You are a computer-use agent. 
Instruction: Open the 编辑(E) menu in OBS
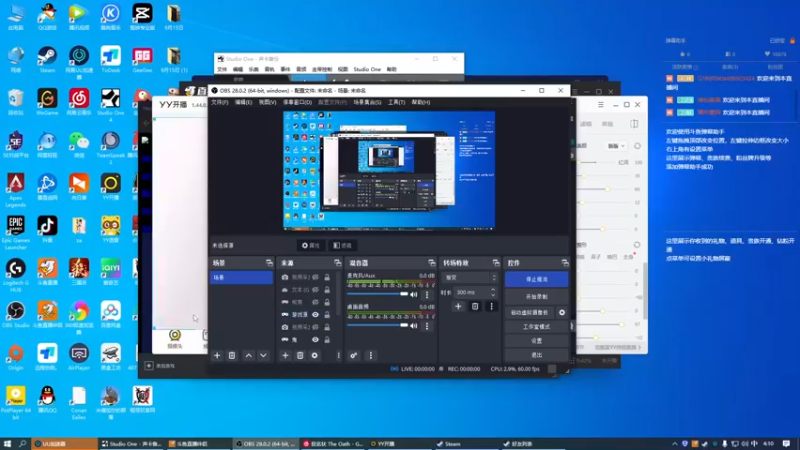tap(243, 103)
